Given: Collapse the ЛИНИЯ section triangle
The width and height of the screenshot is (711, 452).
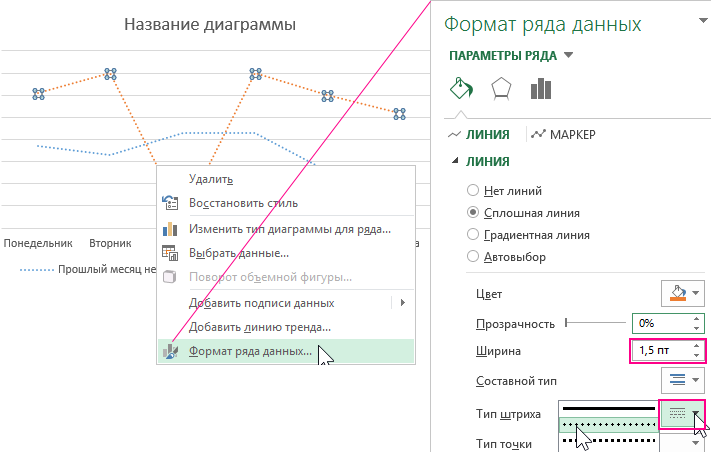Looking at the screenshot, I should point(457,161).
